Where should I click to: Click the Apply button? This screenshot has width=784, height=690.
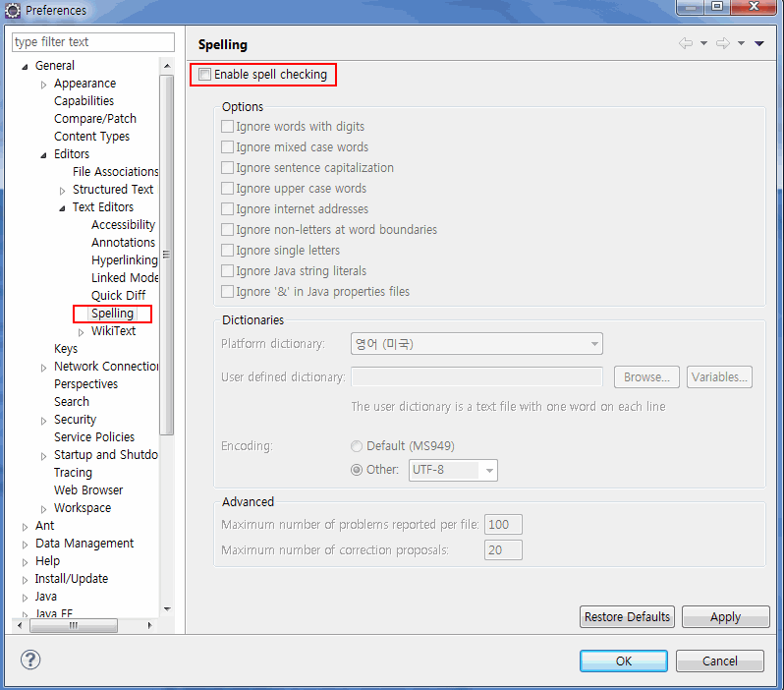[x=725, y=617]
